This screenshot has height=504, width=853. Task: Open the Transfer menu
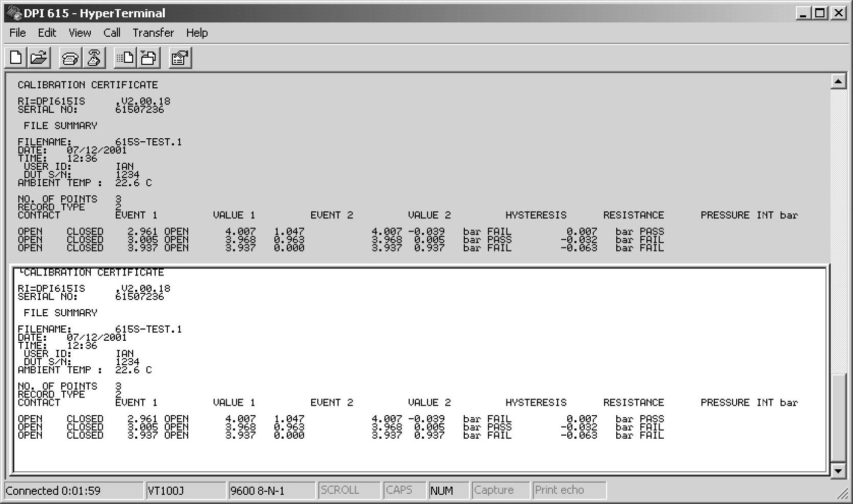click(x=153, y=33)
